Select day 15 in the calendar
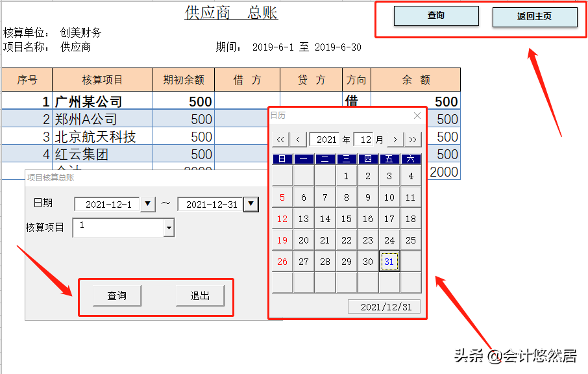The width and height of the screenshot is (588, 374). [346, 219]
